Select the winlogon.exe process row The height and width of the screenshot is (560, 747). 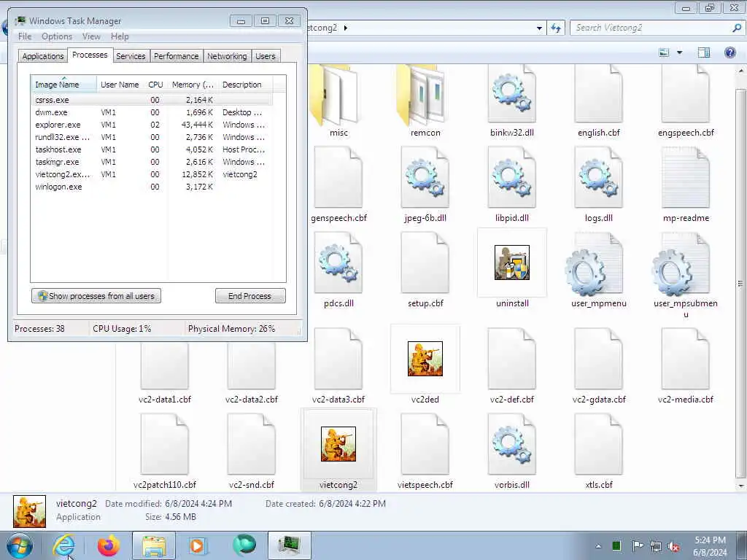tap(152, 187)
